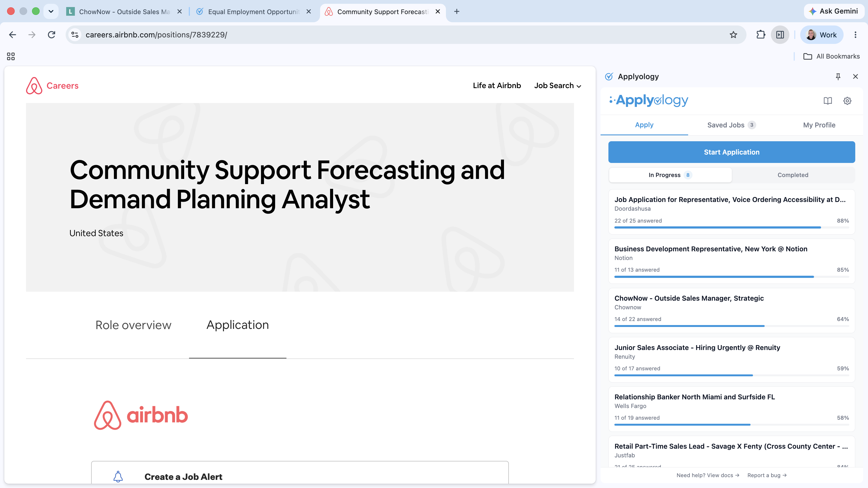Click the Report a bug link

[x=767, y=475]
